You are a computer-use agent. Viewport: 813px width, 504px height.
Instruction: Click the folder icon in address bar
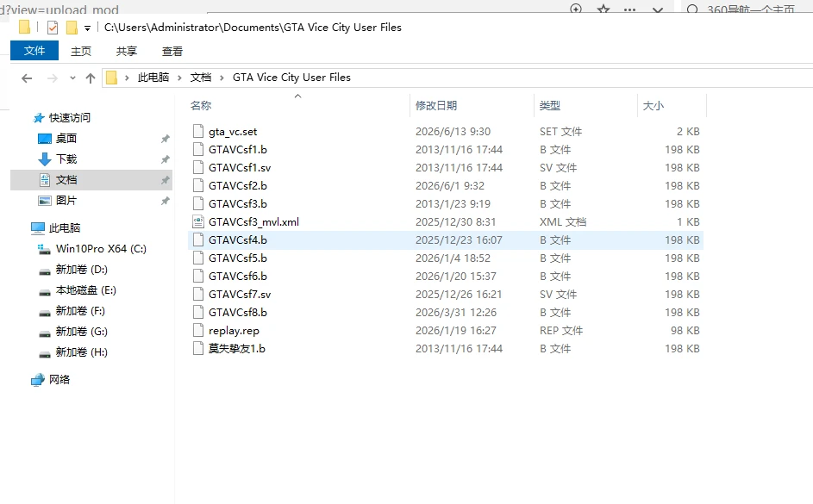pos(111,78)
